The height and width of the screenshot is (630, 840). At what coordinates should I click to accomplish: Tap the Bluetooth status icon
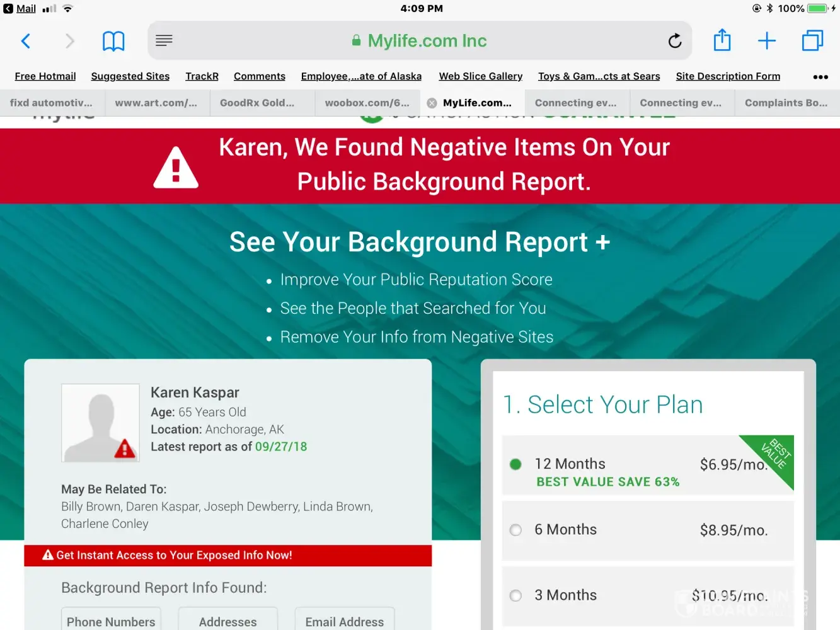pos(769,8)
